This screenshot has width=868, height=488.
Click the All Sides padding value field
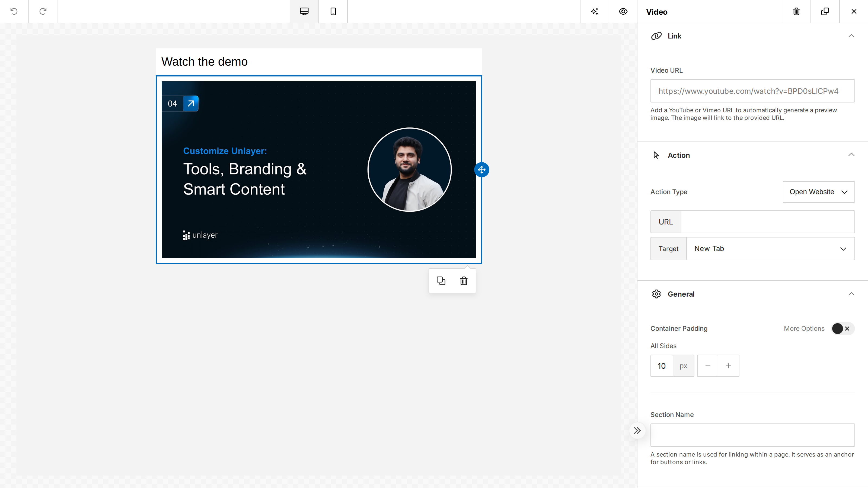pyautogui.click(x=662, y=366)
